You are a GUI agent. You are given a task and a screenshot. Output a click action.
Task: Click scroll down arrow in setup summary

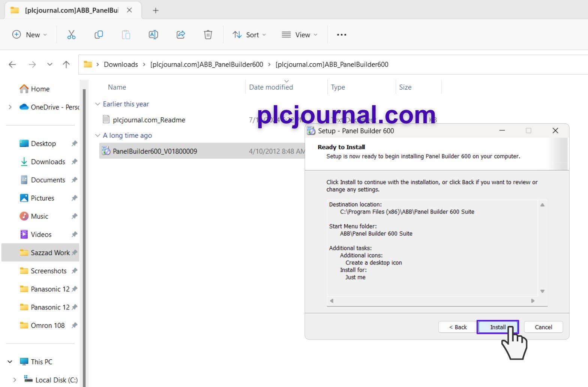(542, 291)
